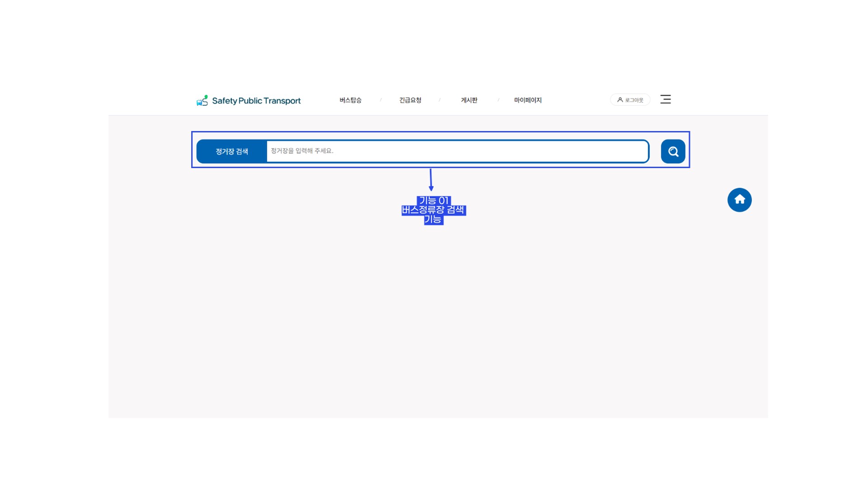Open the 긴급요청 menu
Screen dimensions: 868x488
[410, 100]
